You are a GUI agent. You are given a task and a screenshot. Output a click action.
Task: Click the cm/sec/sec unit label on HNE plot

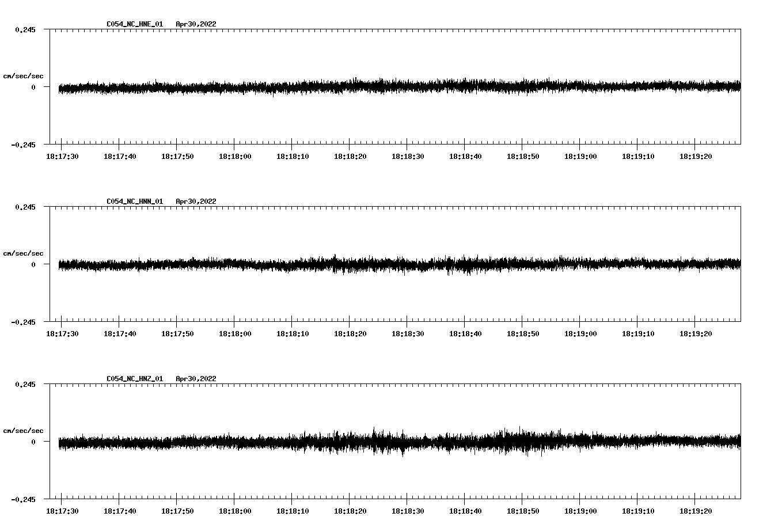point(23,76)
